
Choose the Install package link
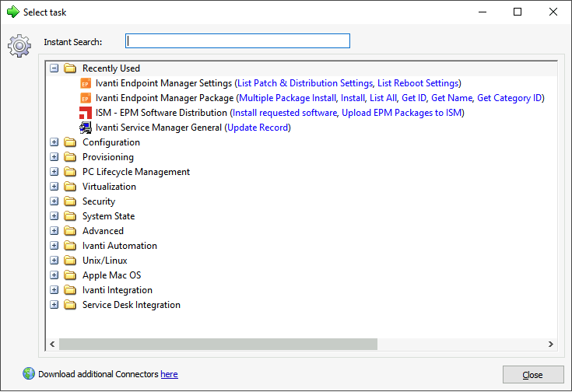pyautogui.click(x=353, y=98)
